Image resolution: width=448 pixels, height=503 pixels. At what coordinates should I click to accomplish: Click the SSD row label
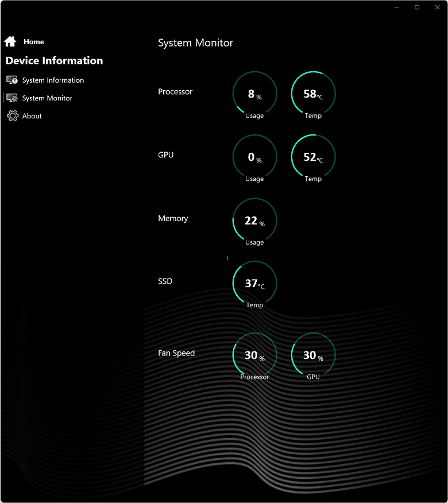click(x=165, y=281)
